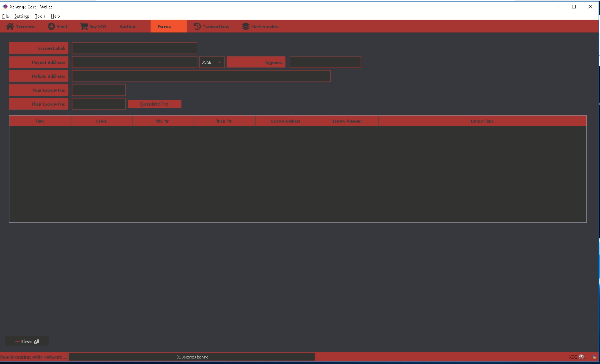This screenshot has width=600, height=364.
Task: Click the Xchange Core logo in title bar
Action: [x=5, y=7]
